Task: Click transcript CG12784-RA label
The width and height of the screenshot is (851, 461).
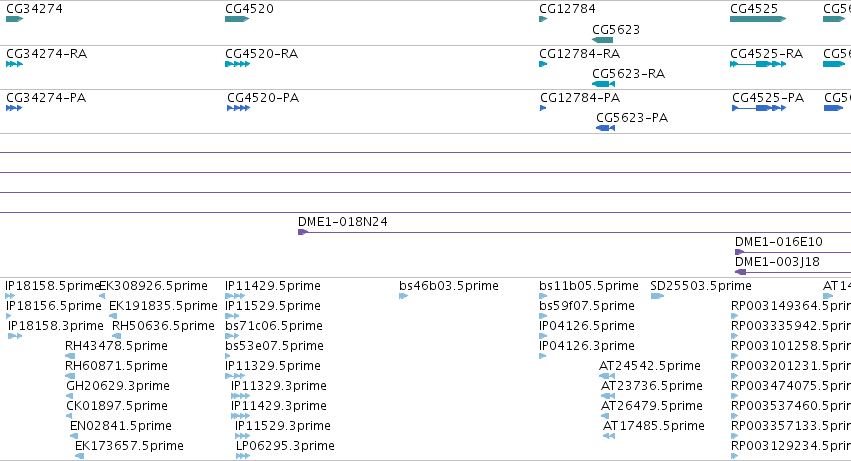Action: click(580, 54)
